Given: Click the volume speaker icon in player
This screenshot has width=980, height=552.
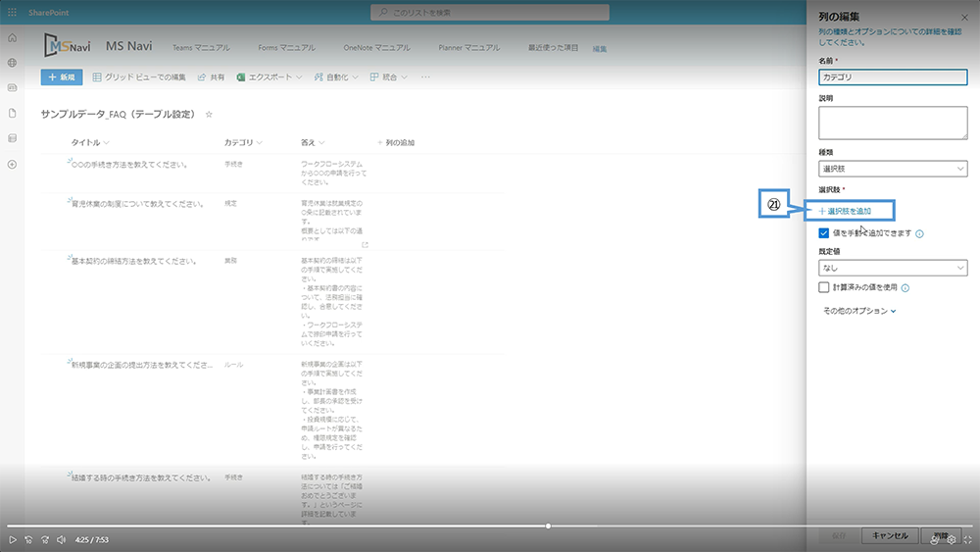Looking at the screenshot, I should pyautogui.click(x=61, y=539).
